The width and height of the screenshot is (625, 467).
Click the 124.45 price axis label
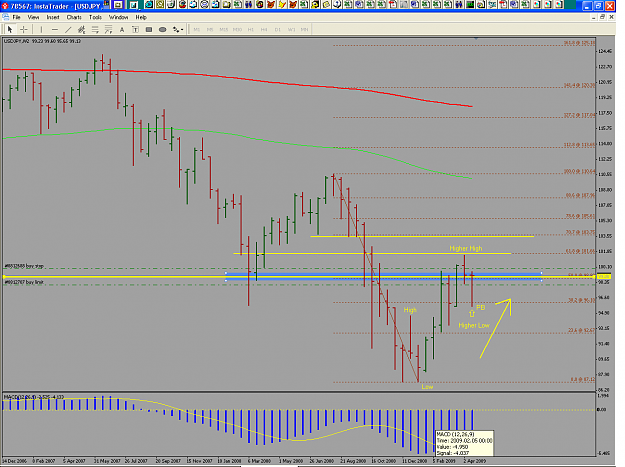tap(605, 51)
